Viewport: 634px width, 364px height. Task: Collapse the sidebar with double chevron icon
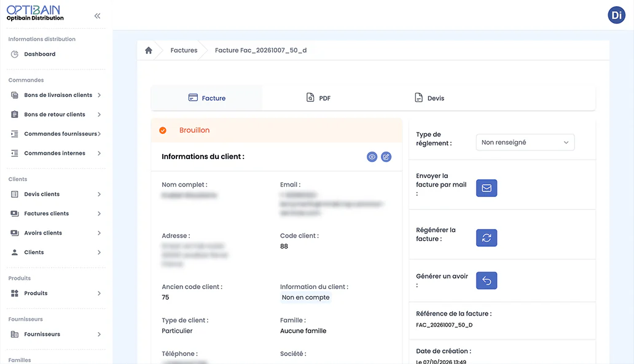click(97, 16)
